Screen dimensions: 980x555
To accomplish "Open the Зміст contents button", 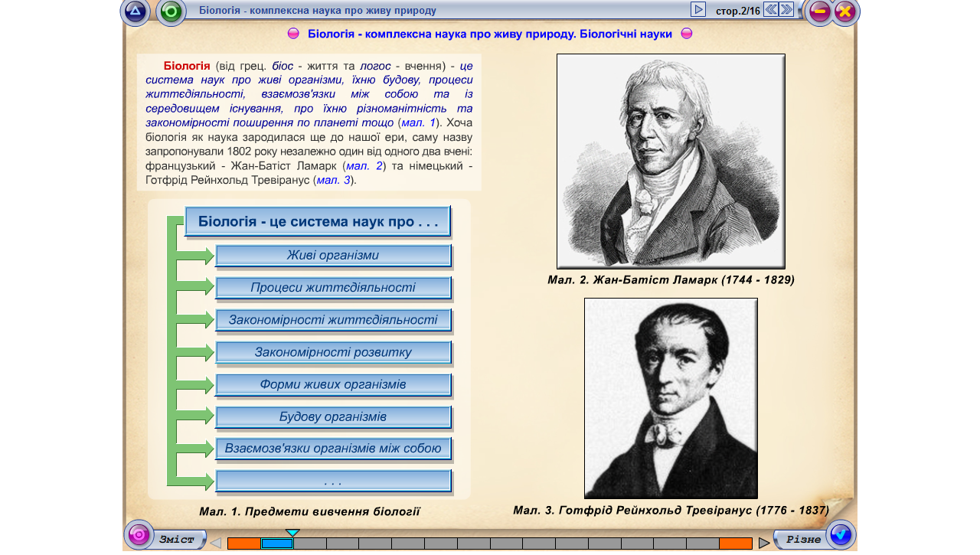I will tap(178, 540).
